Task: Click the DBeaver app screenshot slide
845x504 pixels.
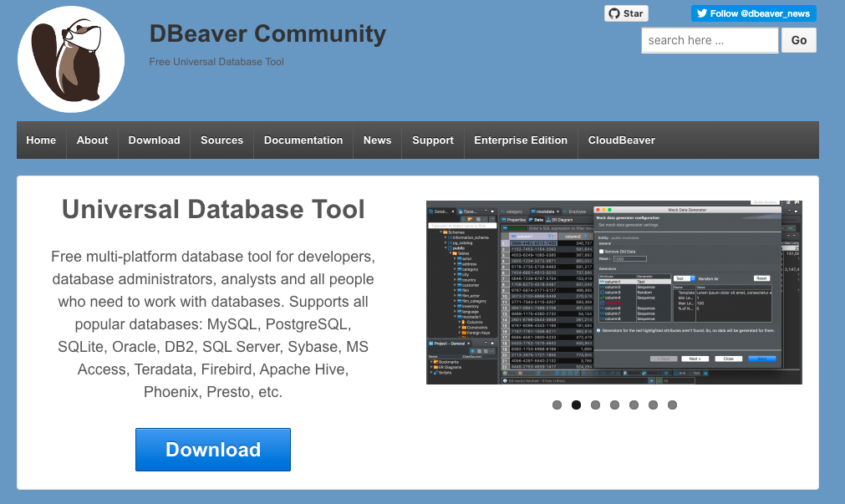Action: [613, 293]
